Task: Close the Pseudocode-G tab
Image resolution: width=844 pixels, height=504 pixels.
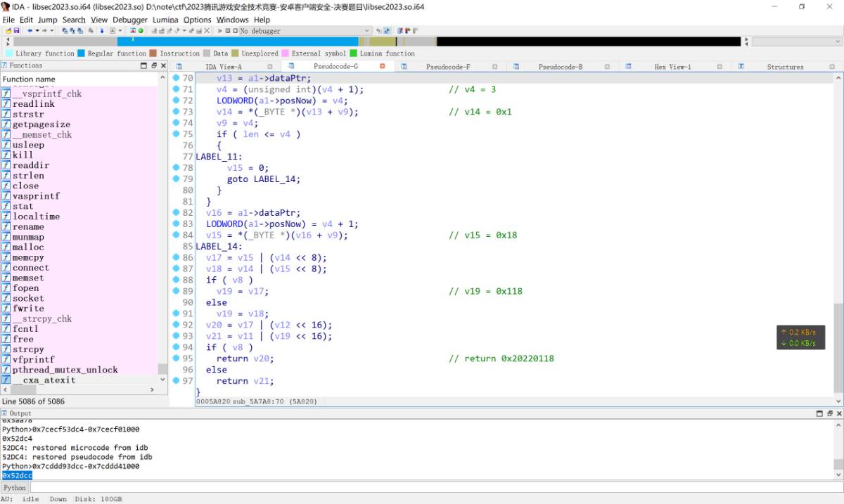Action: click(x=383, y=66)
